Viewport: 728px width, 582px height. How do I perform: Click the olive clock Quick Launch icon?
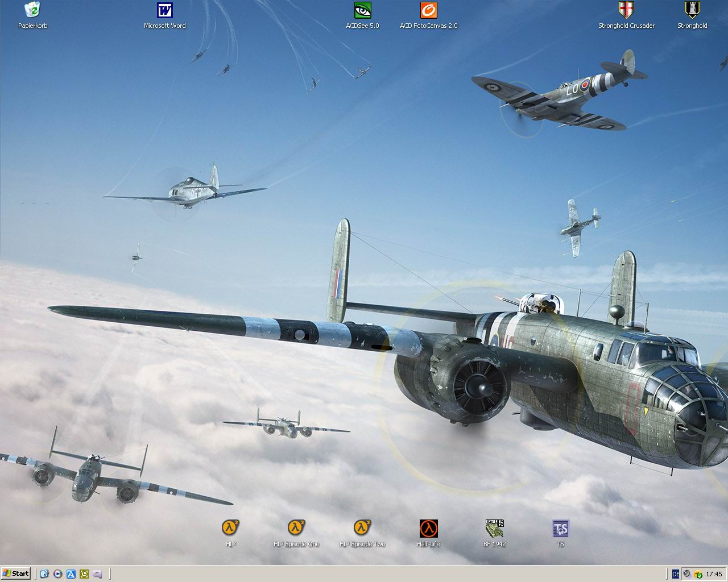[84, 574]
